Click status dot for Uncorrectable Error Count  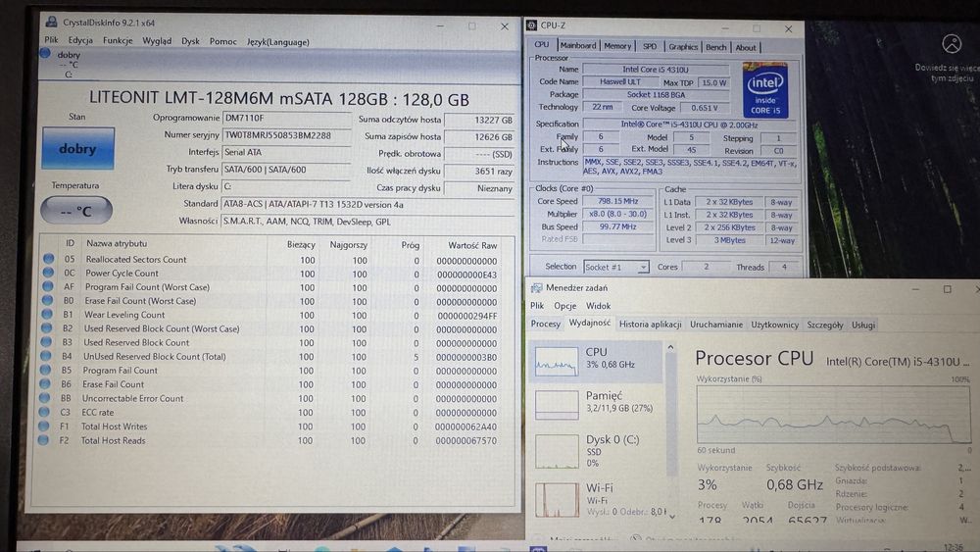[x=45, y=398]
